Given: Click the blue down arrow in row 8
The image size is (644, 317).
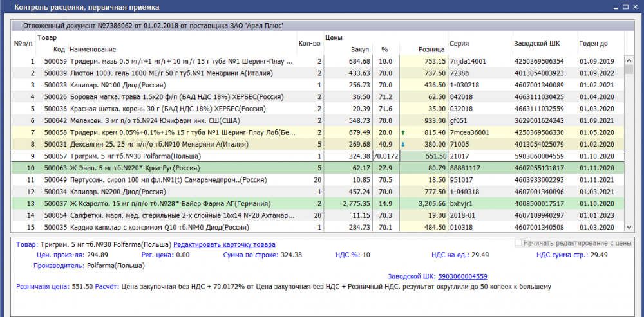Looking at the screenshot, I should click(403, 144).
